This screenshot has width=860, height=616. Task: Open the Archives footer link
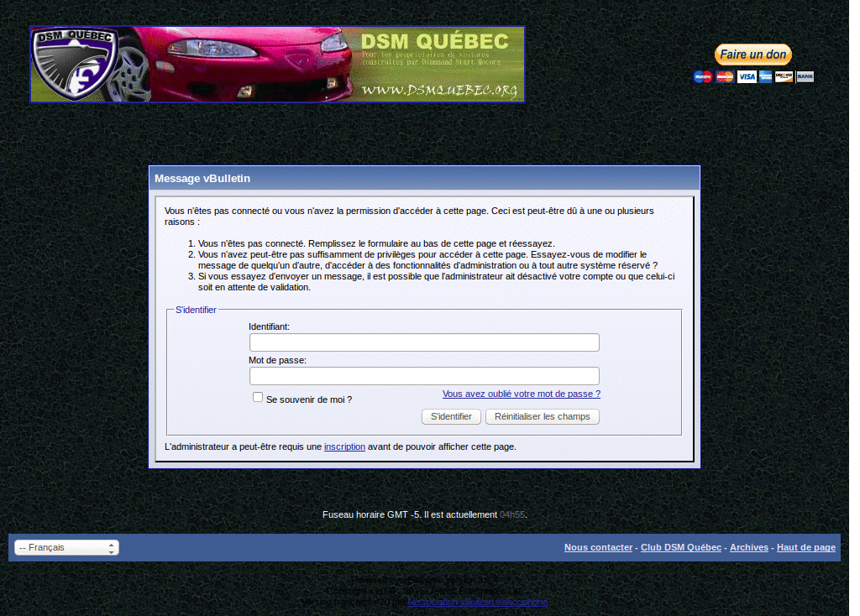click(748, 547)
